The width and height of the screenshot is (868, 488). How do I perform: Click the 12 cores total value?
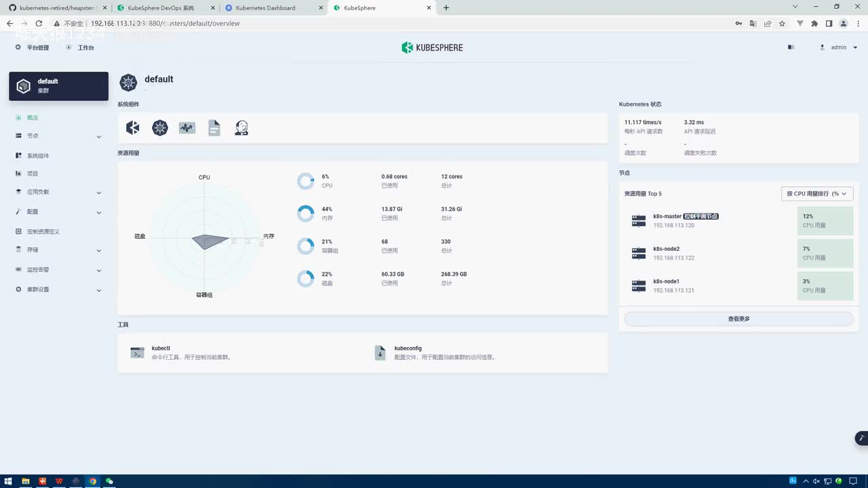[x=452, y=177]
